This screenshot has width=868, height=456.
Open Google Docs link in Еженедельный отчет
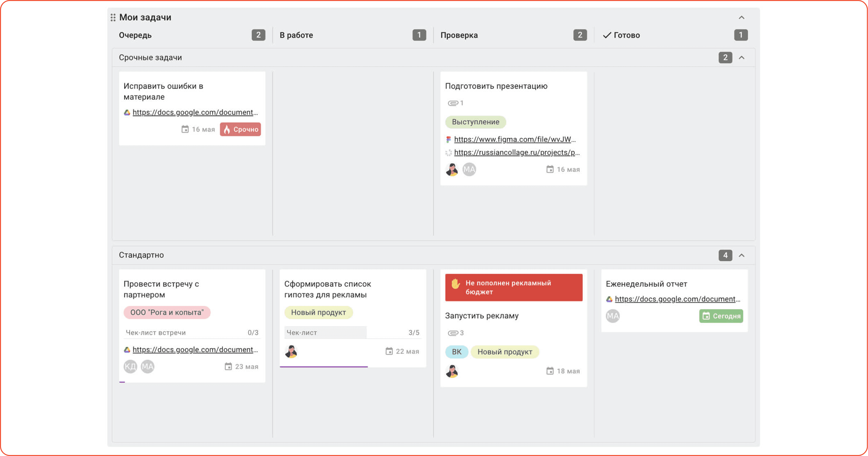[x=677, y=299]
